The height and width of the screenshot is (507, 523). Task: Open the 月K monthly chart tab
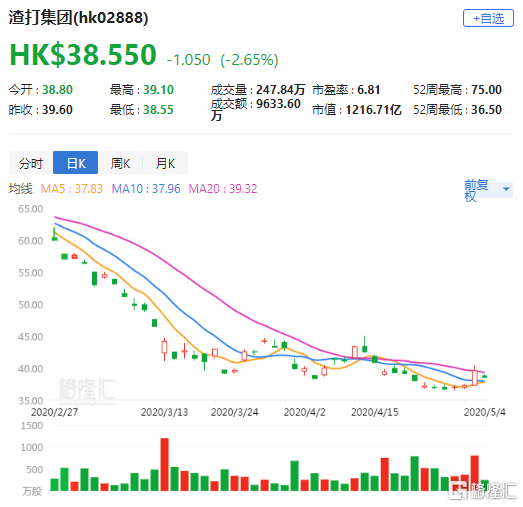click(165, 163)
